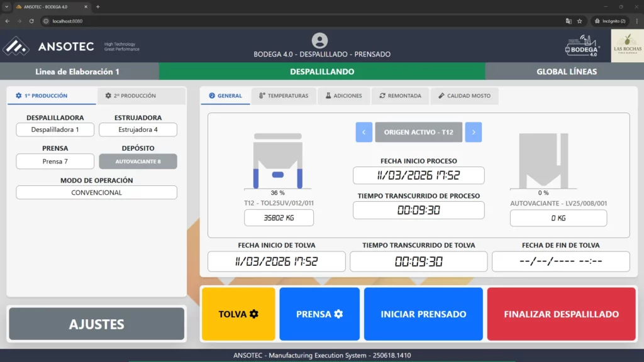Click the 'BODEGA 4.0 - DESPALILLADO - PRENSADO' title
The image size is (644, 362).
322,54
